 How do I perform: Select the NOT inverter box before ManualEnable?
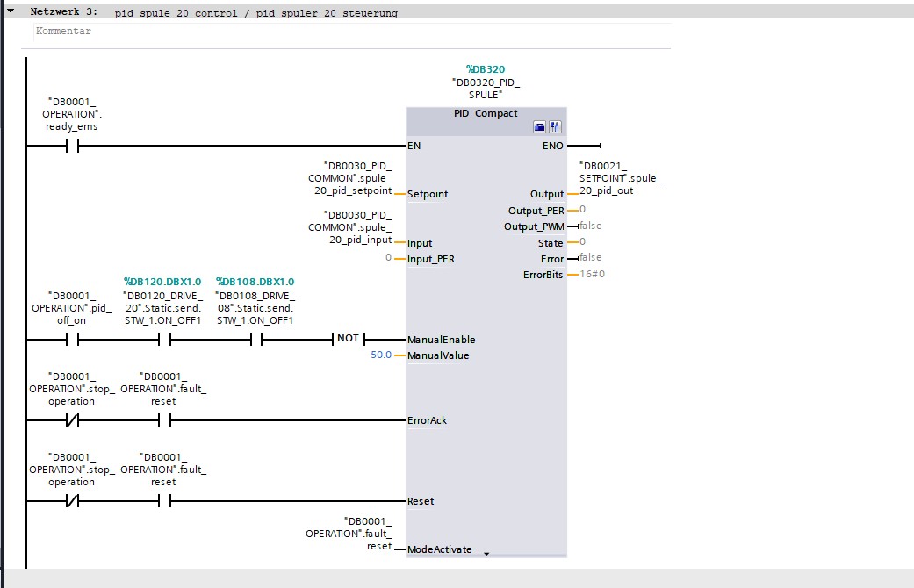348,339
